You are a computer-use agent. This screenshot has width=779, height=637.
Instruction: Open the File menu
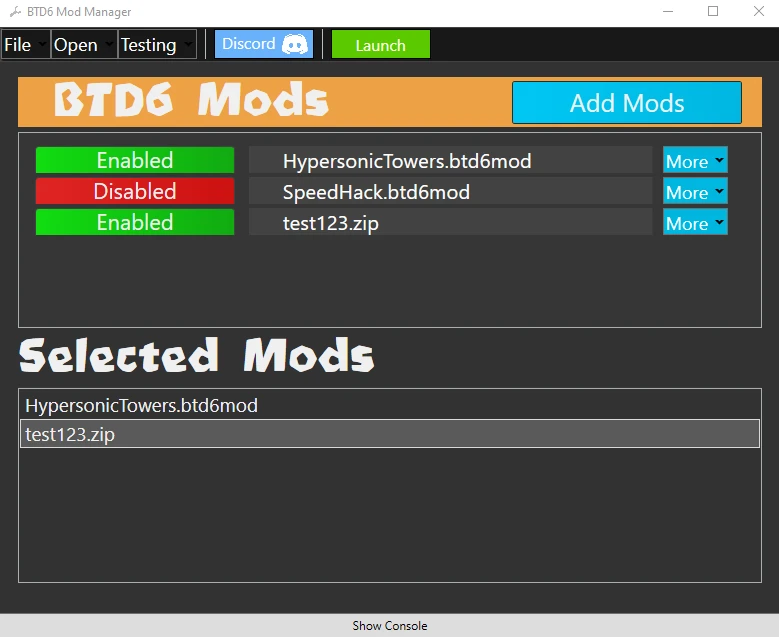click(25, 45)
